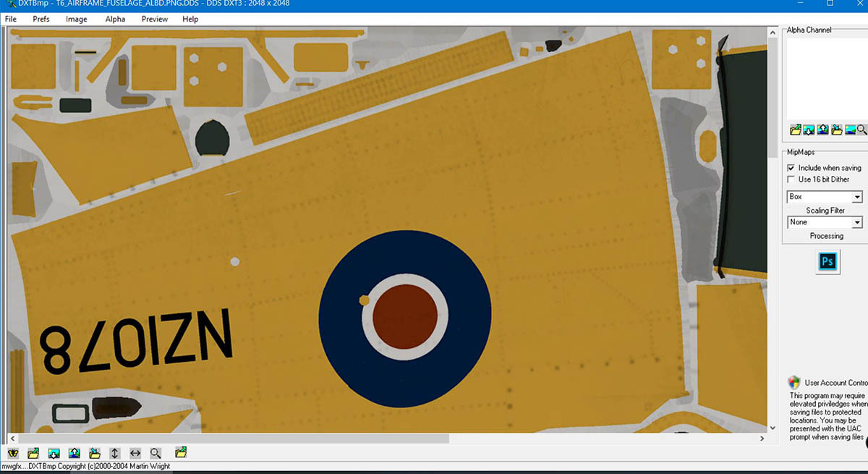This screenshot has width=868, height=474.
Task: Open the Processing dropdown showing None
Action: click(x=825, y=222)
